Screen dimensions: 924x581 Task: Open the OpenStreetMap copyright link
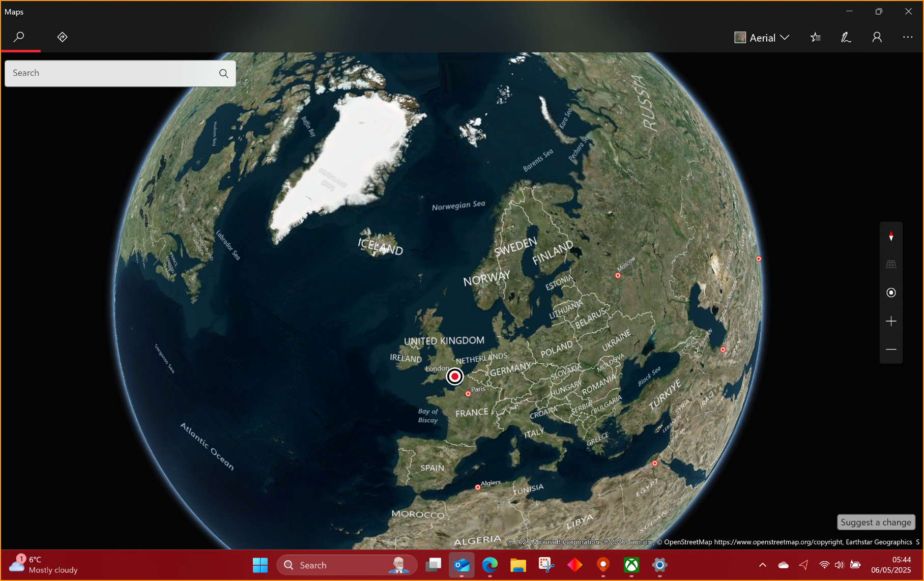click(778, 542)
